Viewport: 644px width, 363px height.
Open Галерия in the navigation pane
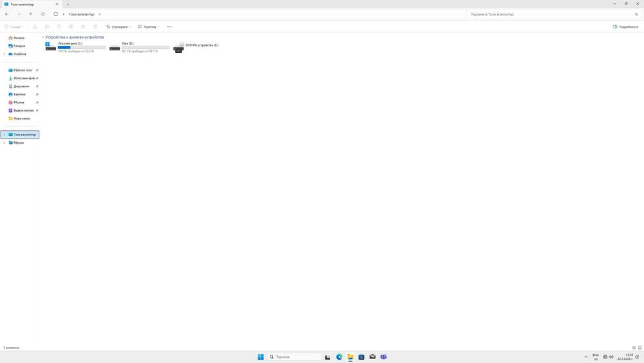tap(19, 46)
